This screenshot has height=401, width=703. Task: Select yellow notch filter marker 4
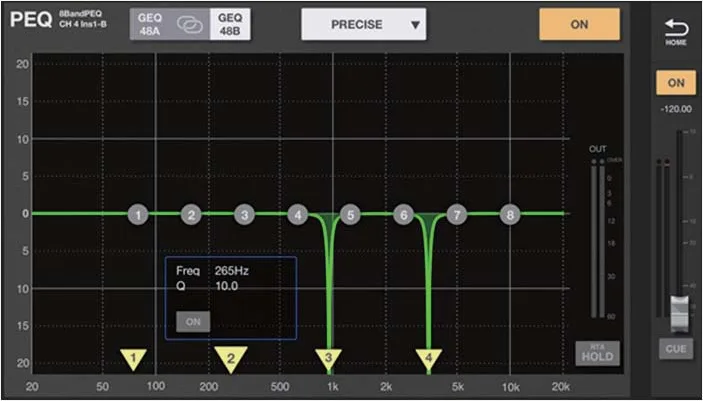tap(429, 359)
